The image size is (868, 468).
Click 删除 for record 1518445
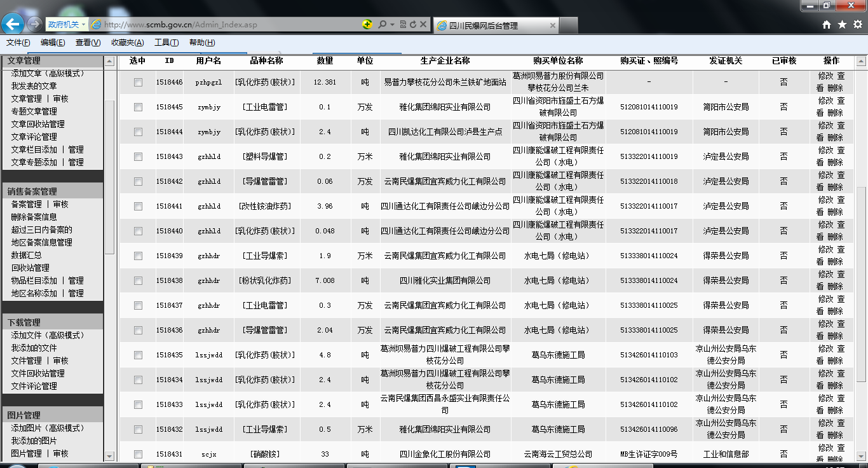[836, 113]
